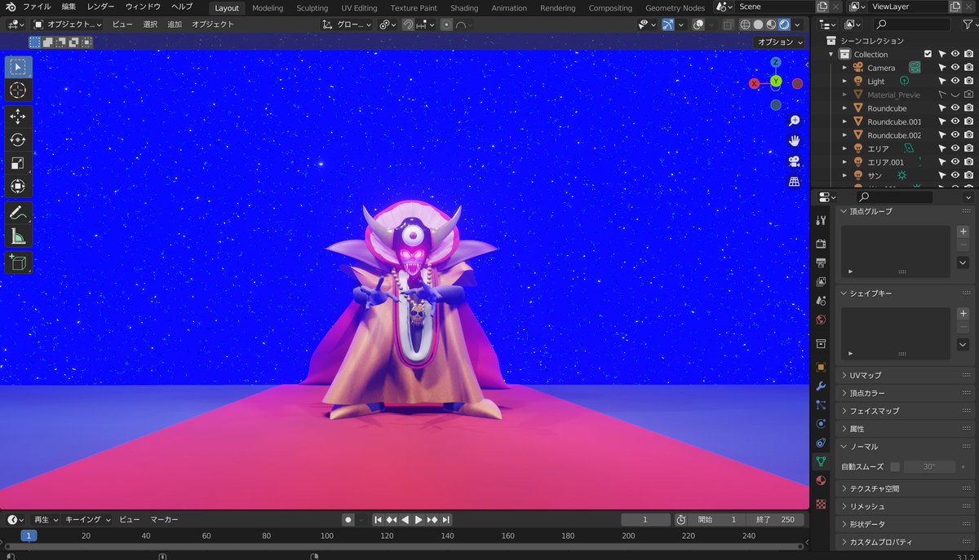Toggle render camera icon for Roundcube
979x560 pixels.
coord(968,108)
